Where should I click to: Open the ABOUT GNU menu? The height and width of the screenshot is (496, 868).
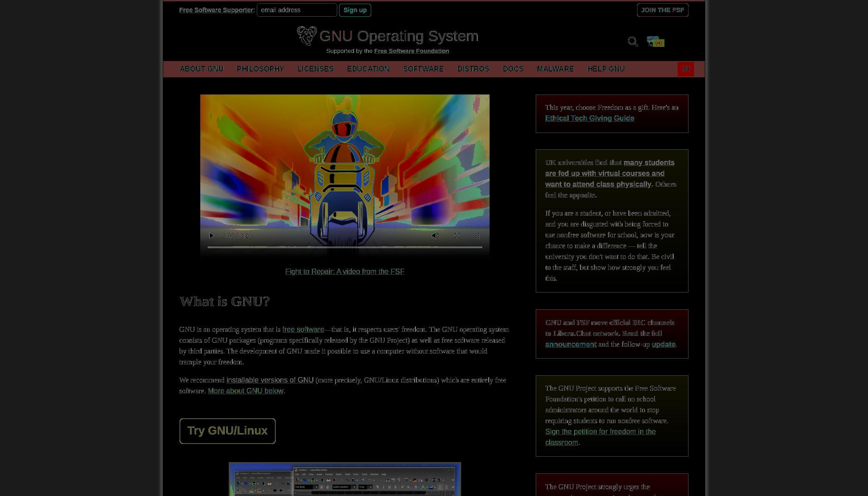(202, 69)
